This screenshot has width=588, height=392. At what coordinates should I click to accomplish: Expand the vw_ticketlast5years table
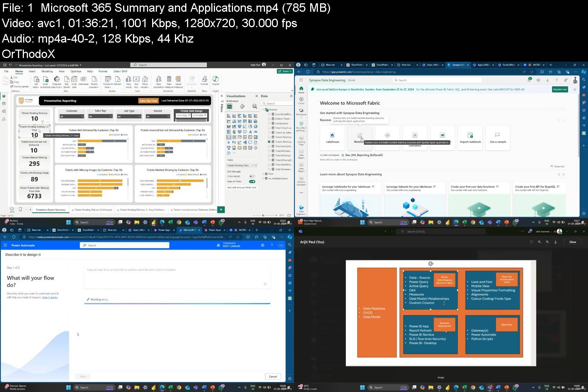tap(263, 178)
